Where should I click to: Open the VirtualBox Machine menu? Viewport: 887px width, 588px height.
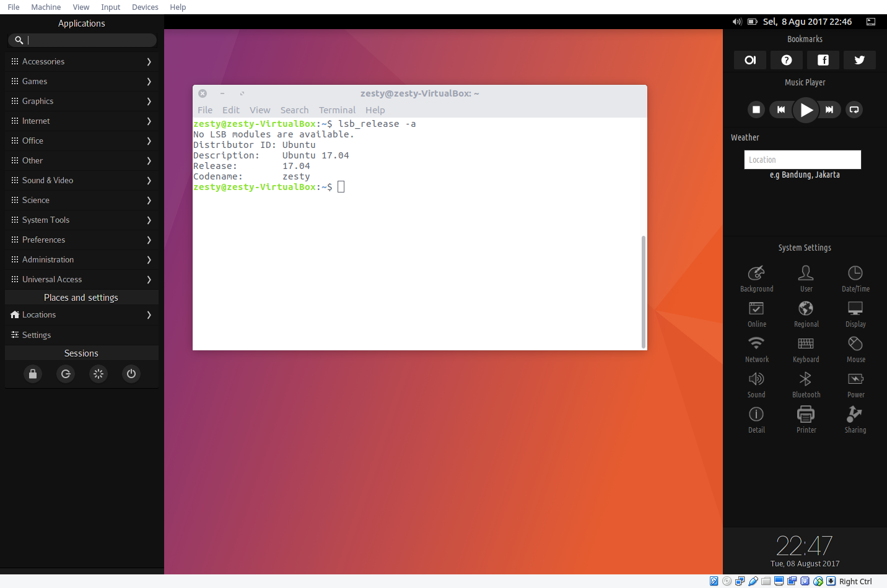point(46,7)
